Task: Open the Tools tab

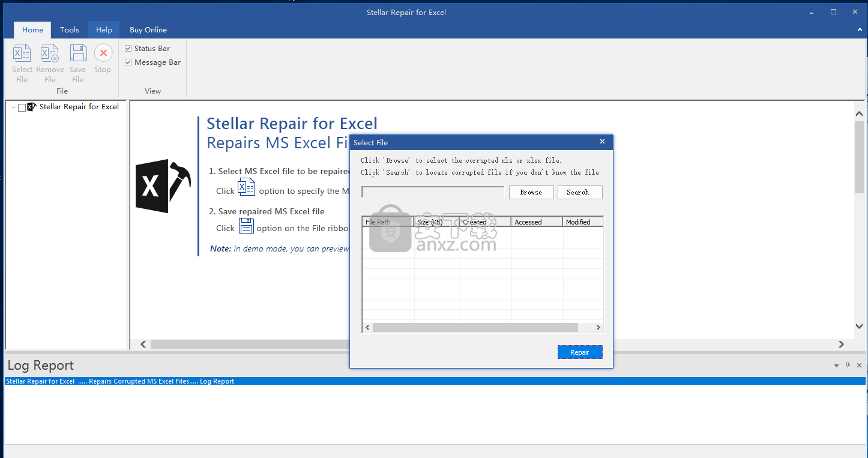Action: coord(70,29)
